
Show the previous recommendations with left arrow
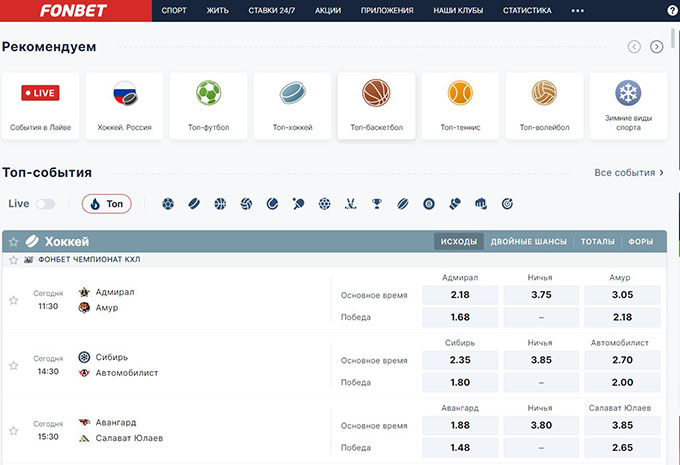coord(634,46)
